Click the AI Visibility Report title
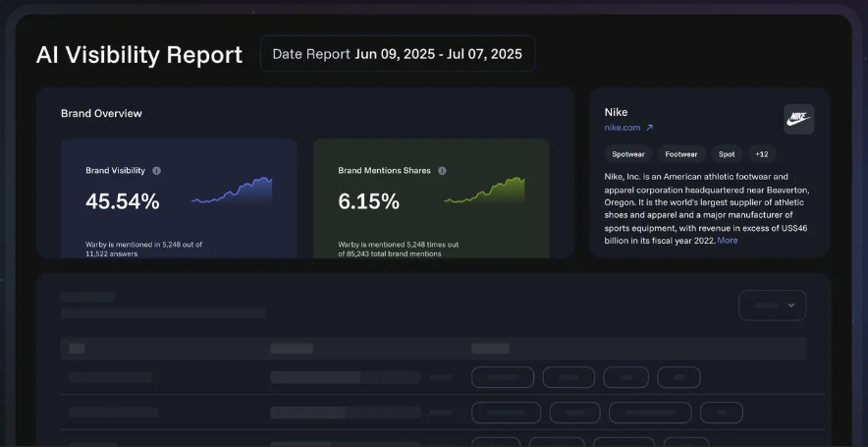The height and width of the screenshot is (447, 868). coord(139,54)
